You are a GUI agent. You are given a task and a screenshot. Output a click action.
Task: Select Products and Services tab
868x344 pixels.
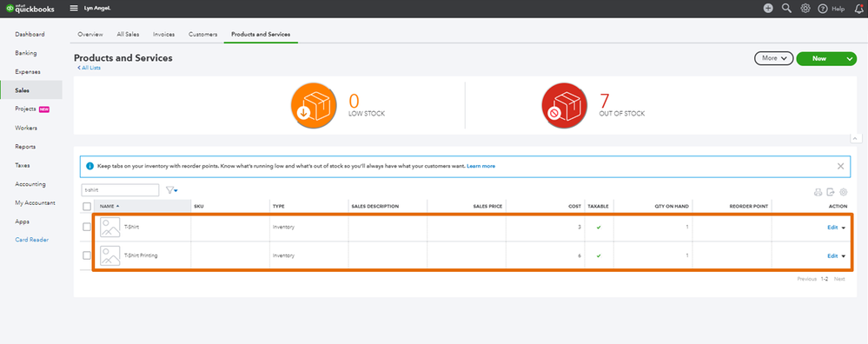[261, 34]
